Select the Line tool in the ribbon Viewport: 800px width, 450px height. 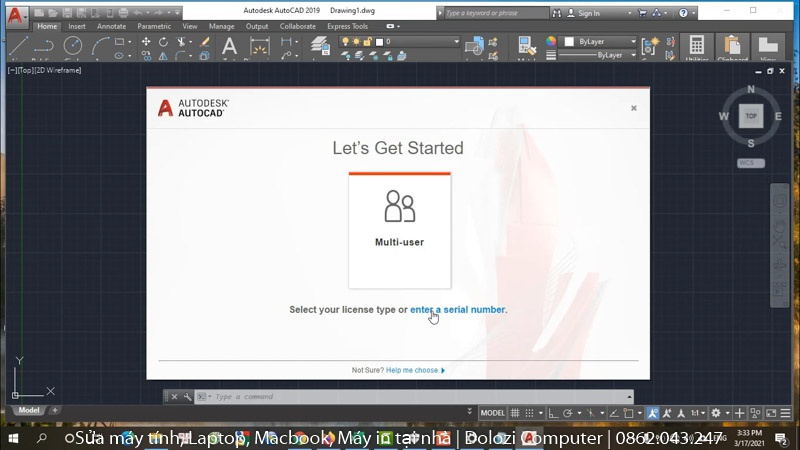point(18,46)
